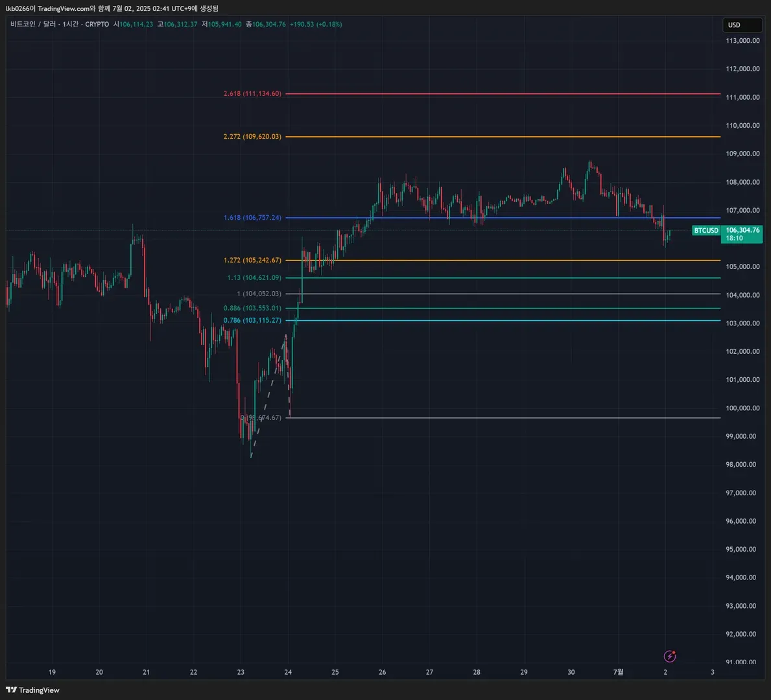Click date 26 on the time axis
771x700 pixels.
click(382, 671)
